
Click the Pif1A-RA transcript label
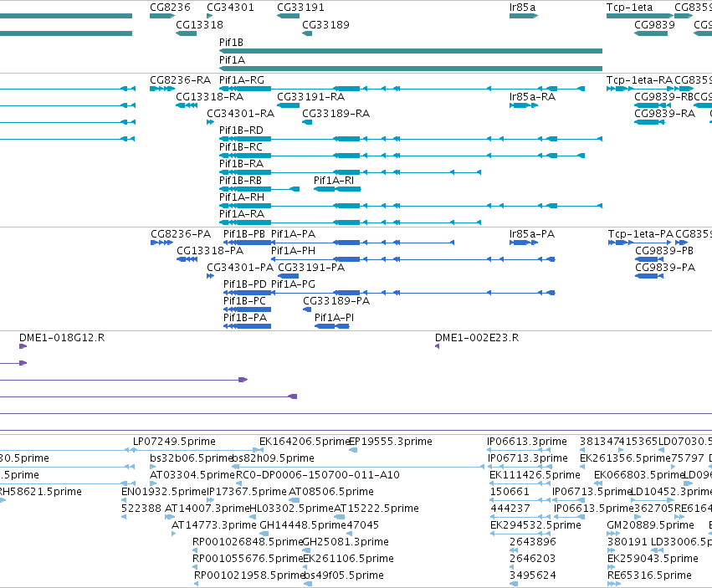coord(242,214)
